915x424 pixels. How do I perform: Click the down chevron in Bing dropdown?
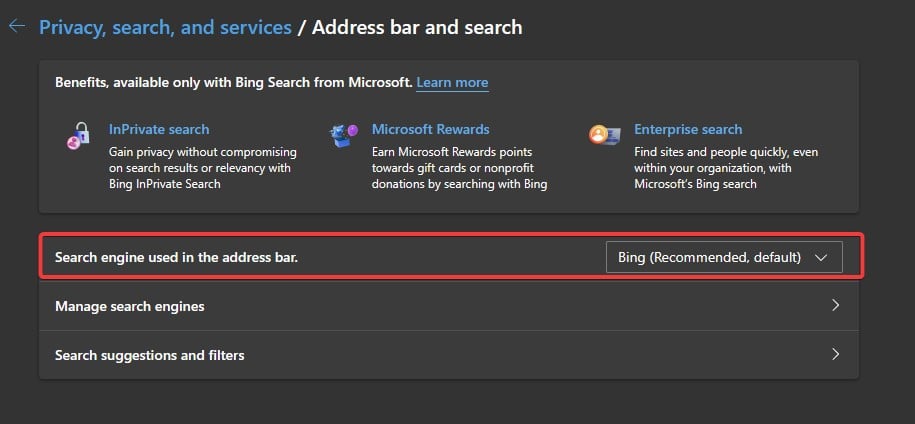[x=821, y=258]
